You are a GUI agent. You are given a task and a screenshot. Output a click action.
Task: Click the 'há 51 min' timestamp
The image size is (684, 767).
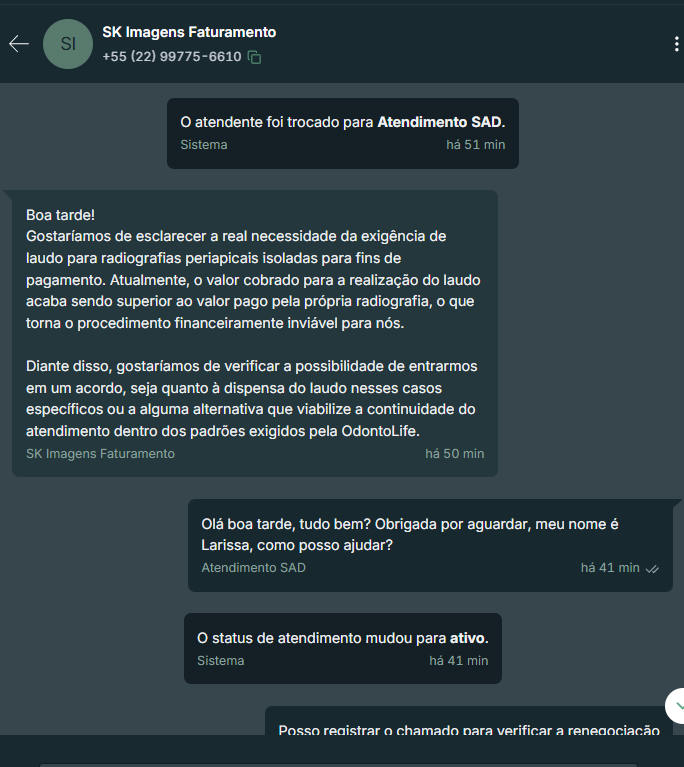coord(476,145)
